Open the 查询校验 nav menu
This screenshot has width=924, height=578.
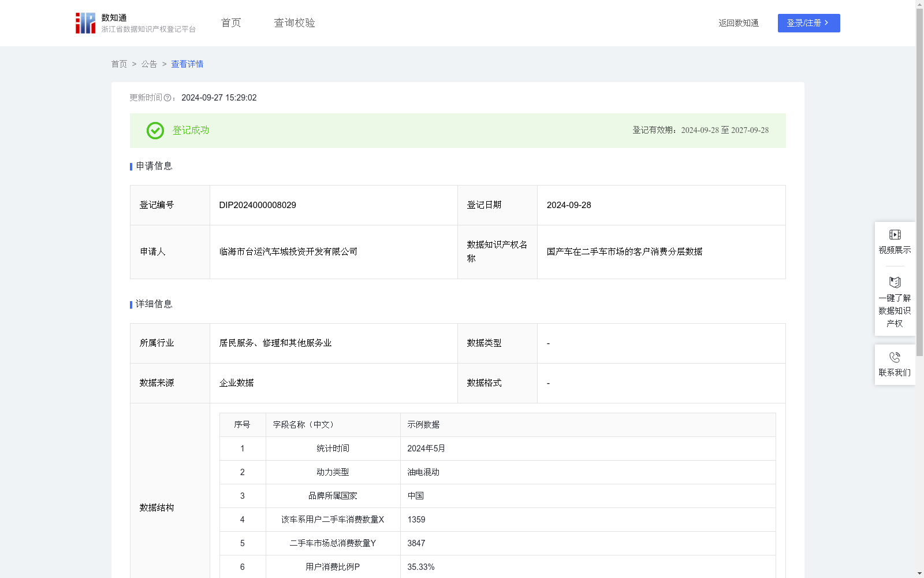pyautogui.click(x=295, y=23)
